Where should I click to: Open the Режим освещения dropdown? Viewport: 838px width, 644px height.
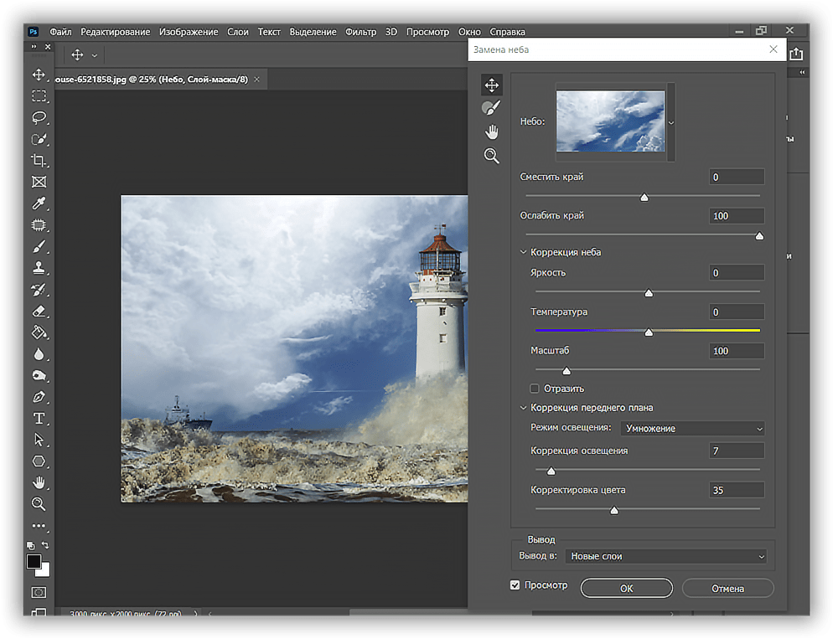tap(692, 429)
